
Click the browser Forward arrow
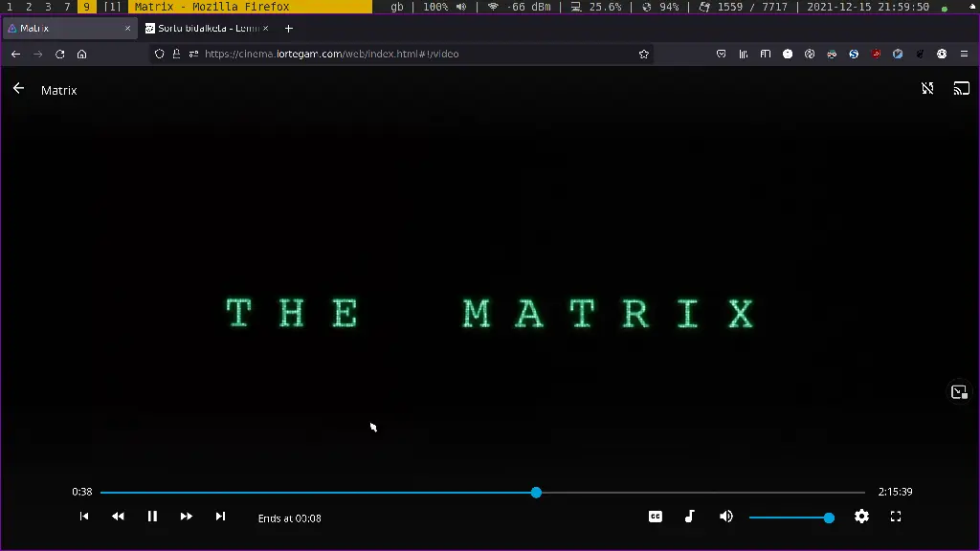37,55
